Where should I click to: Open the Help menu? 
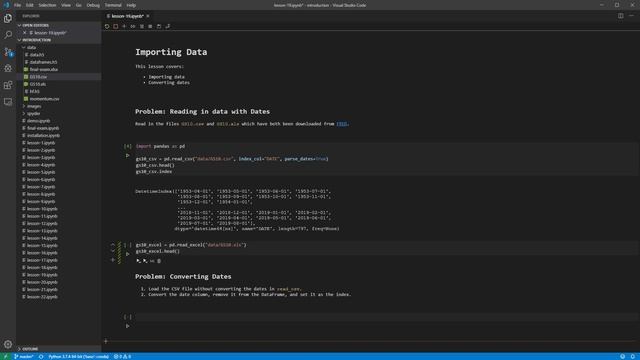pos(131,5)
